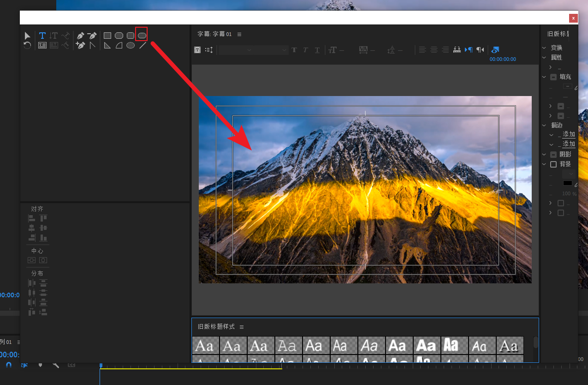This screenshot has width=588, height=385.
Task: Open the 旧版标题样式 panel menu
Action: [242, 327]
